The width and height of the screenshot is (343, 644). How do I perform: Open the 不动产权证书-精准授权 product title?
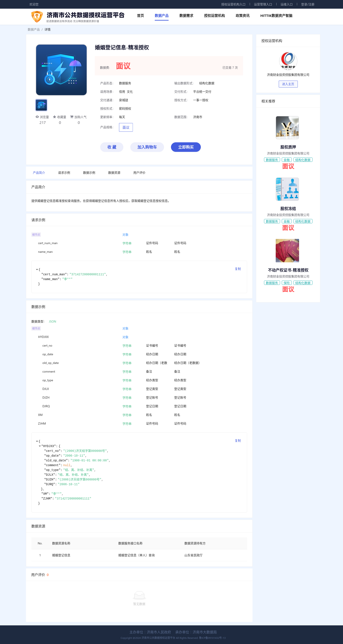point(288,270)
